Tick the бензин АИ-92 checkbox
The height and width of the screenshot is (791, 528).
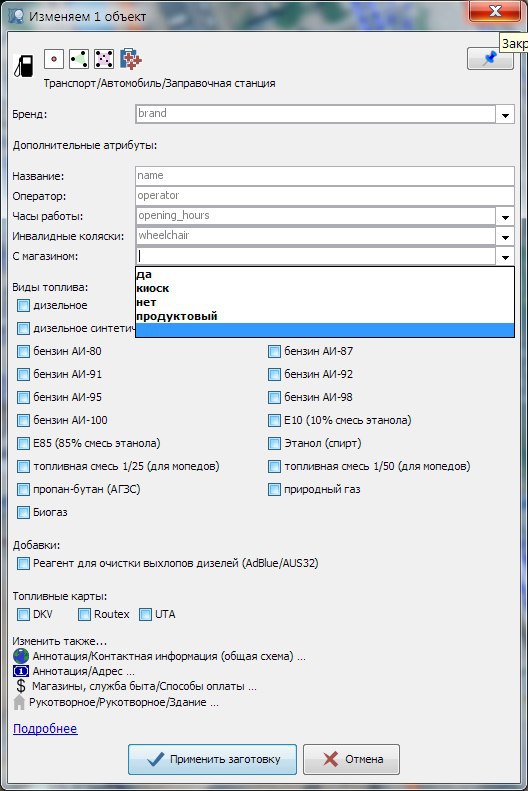[x=274, y=374]
